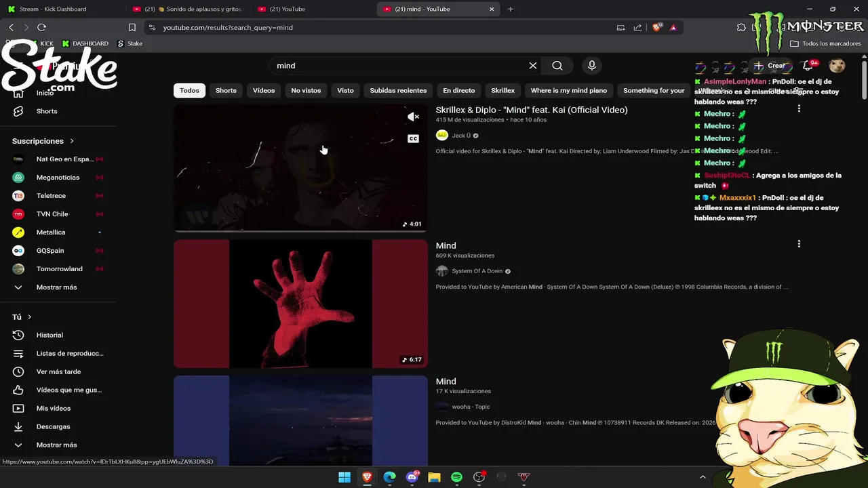
Task: Open wooha - Topic channel link
Action: tap(471, 407)
